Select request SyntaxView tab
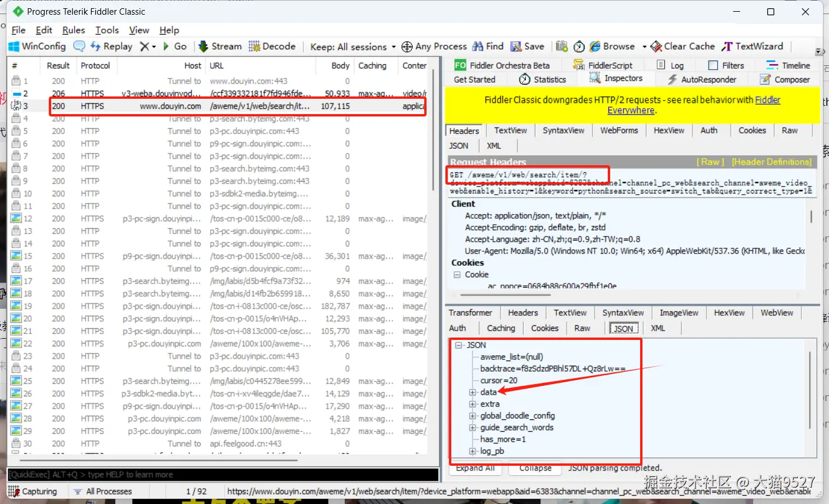This screenshot has width=829, height=504. pos(563,131)
